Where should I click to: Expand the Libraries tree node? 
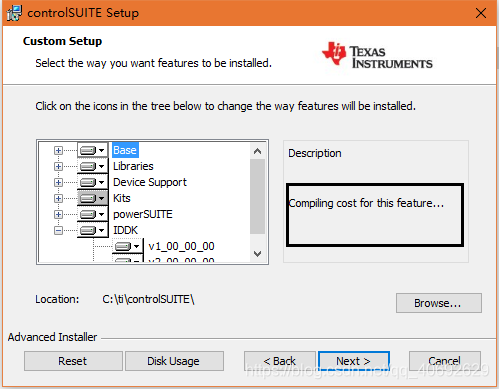[58, 166]
